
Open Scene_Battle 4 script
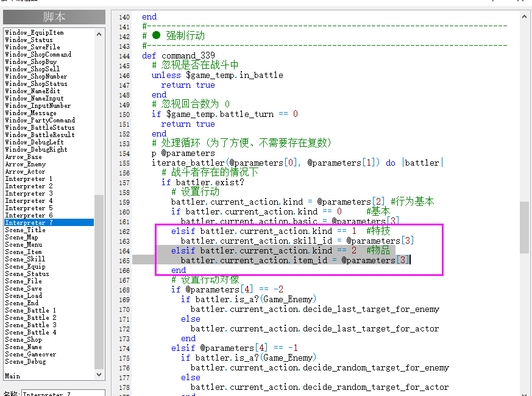point(30,333)
